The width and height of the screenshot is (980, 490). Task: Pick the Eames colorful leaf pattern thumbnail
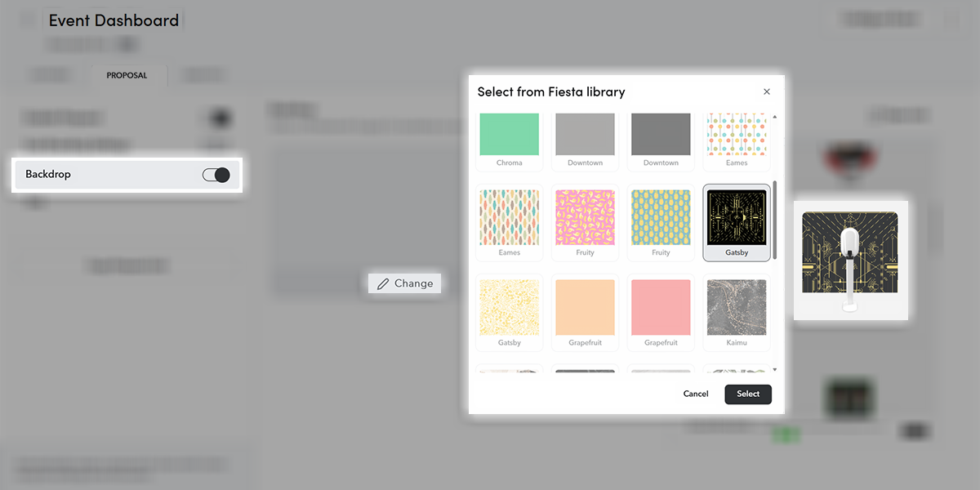click(x=510, y=222)
